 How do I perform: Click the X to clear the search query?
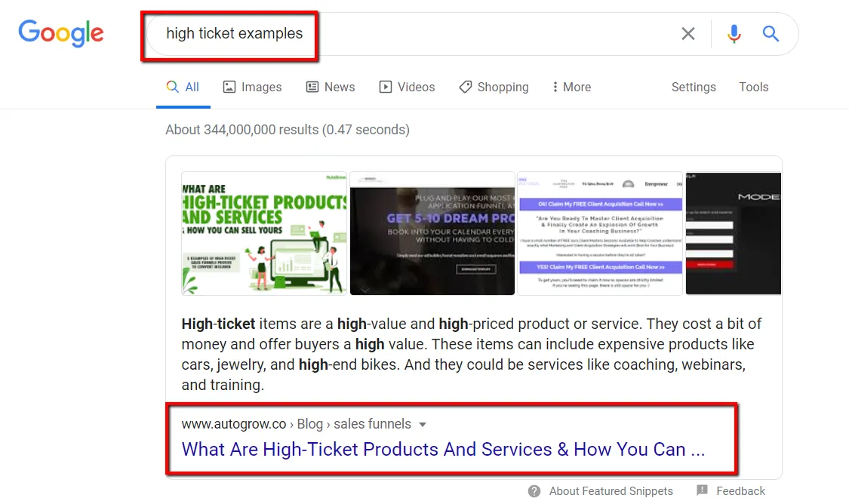coord(688,33)
